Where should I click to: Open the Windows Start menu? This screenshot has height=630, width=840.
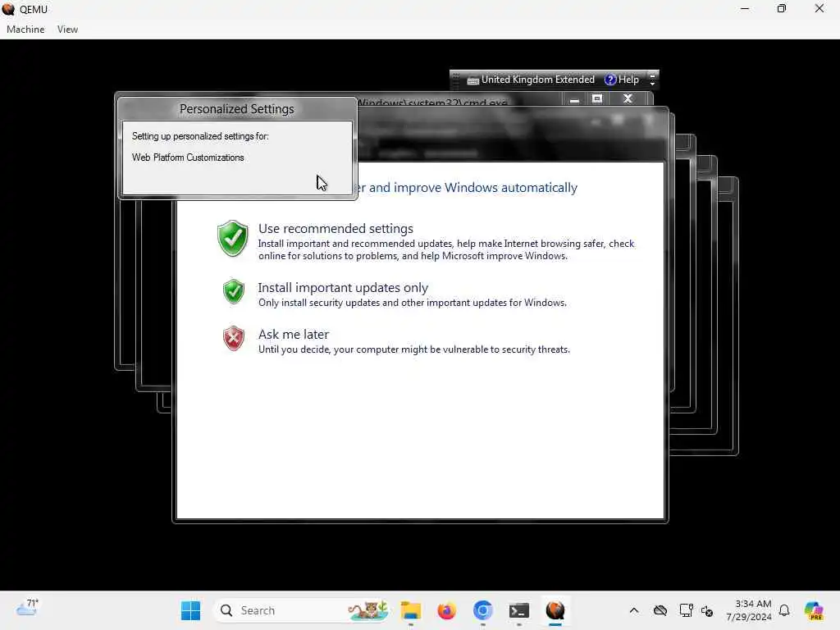(x=190, y=610)
